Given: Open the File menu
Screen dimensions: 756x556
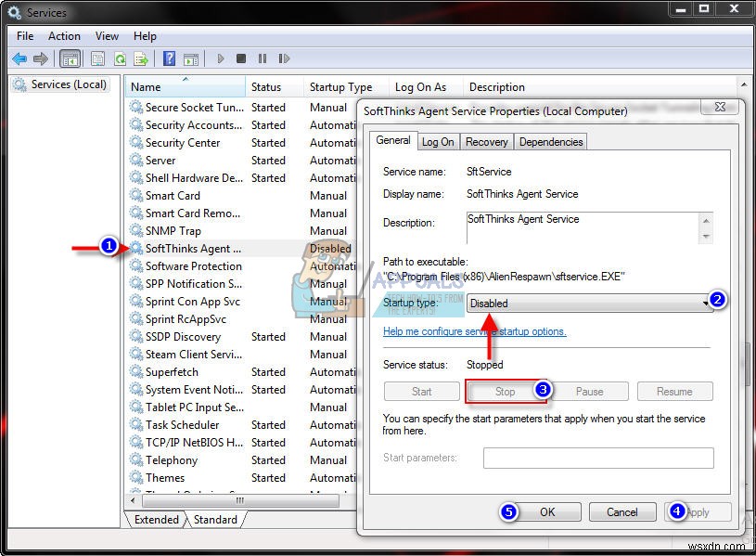Looking at the screenshot, I should point(25,36).
